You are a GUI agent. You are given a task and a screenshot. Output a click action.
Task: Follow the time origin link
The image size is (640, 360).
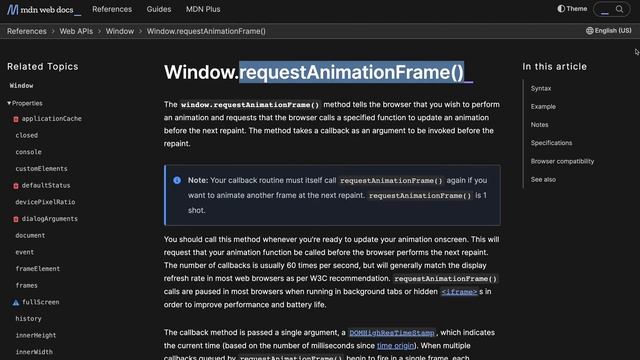395,346
